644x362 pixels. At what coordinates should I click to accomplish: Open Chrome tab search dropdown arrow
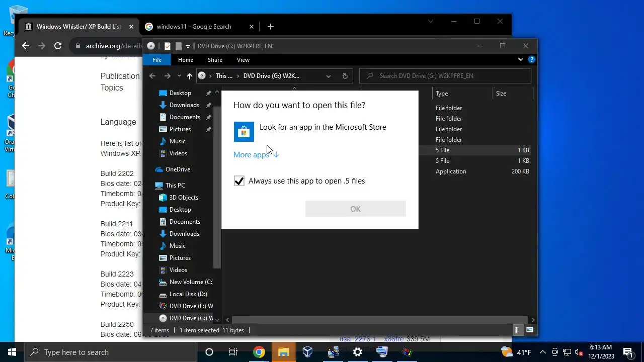tap(431, 21)
